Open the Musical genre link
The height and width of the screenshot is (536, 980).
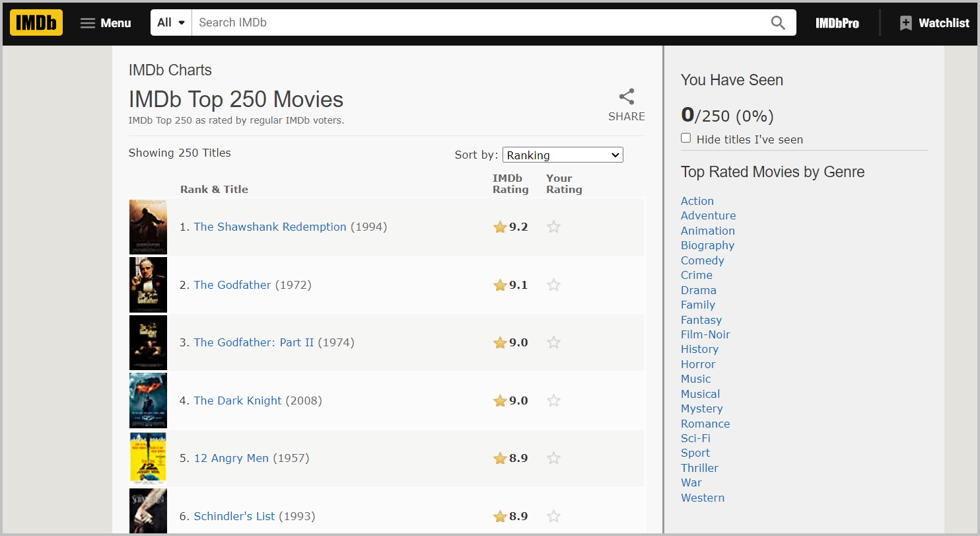click(701, 394)
